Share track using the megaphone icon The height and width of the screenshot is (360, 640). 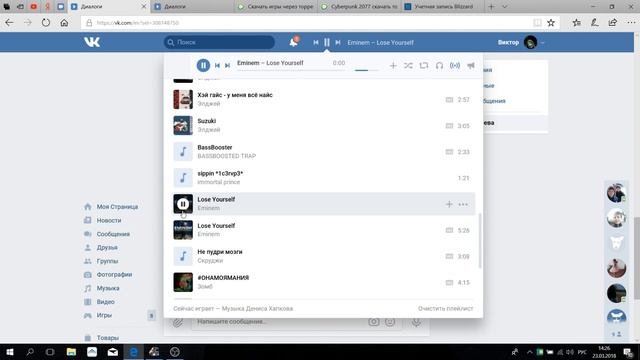click(x=471, y=65)
